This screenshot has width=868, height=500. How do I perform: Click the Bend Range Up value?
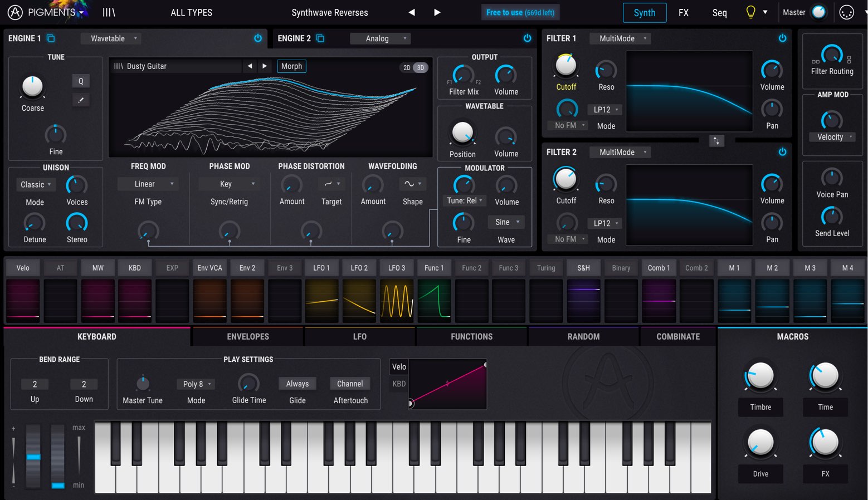[35, 384]
